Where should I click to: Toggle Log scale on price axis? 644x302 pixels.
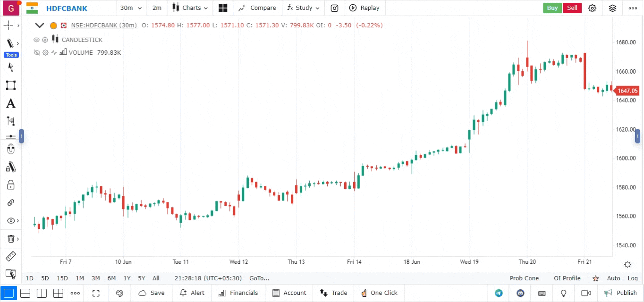[633, 278]
